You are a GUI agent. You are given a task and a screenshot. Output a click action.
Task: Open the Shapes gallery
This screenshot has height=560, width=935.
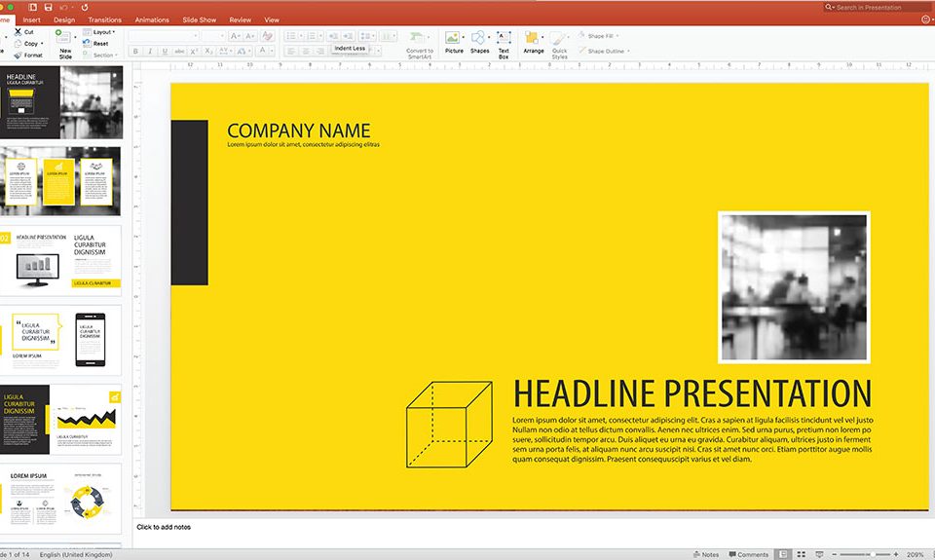479,44
